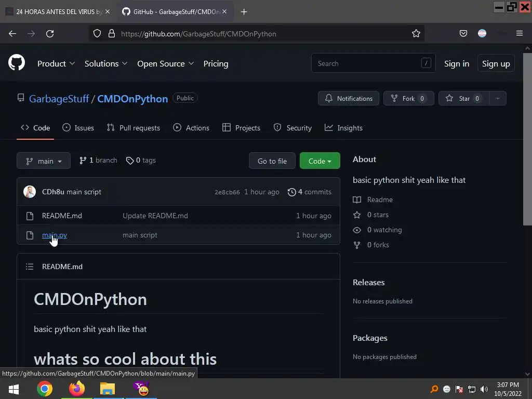Click the commits history clock icon

pyautogui.click(x=292, y=192)
